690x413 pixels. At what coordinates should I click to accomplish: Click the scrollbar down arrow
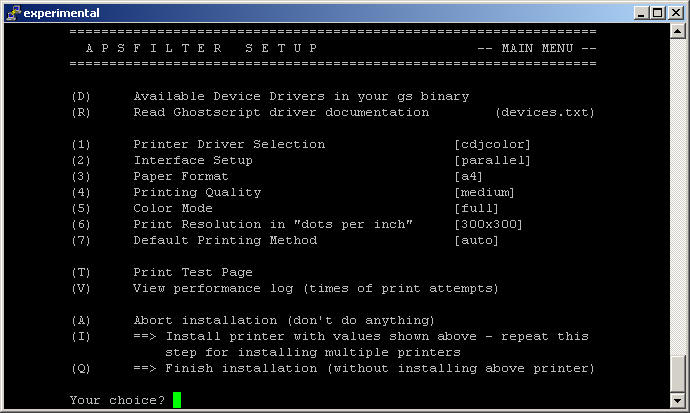[677, 402]
